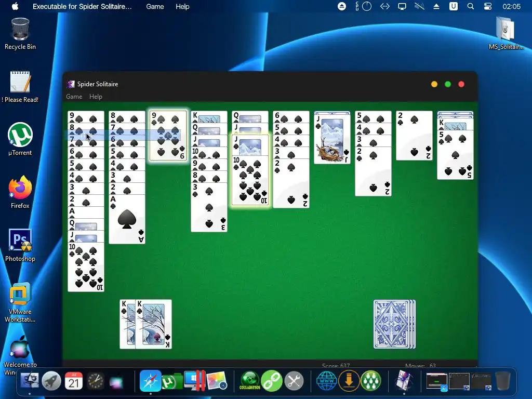
Task: Open the VMware Workstation desktop shortcut
Action: coord(20,301)
